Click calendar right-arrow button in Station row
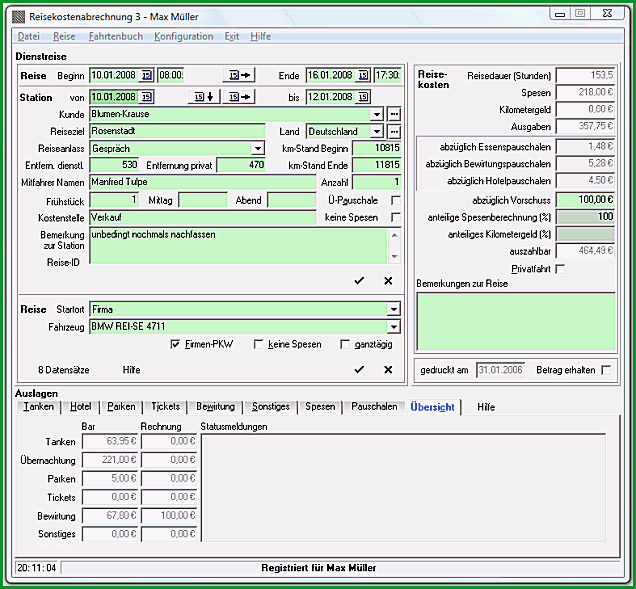 coord(238,97)
